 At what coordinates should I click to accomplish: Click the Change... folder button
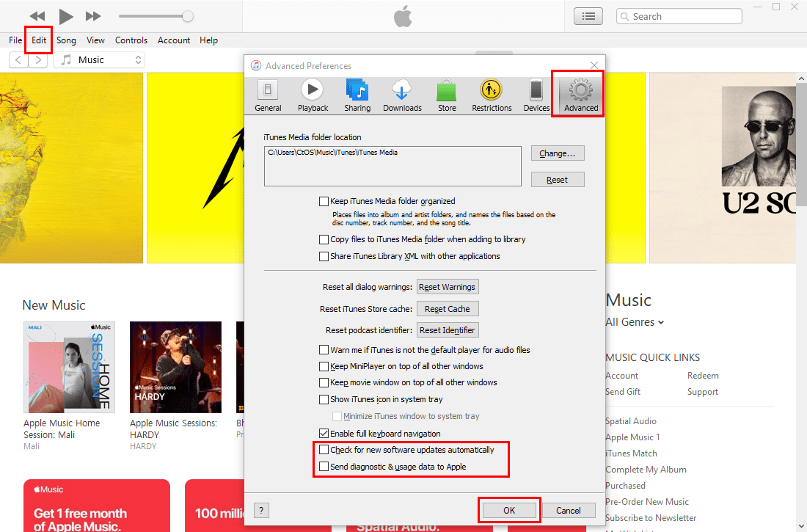(558, 153)
